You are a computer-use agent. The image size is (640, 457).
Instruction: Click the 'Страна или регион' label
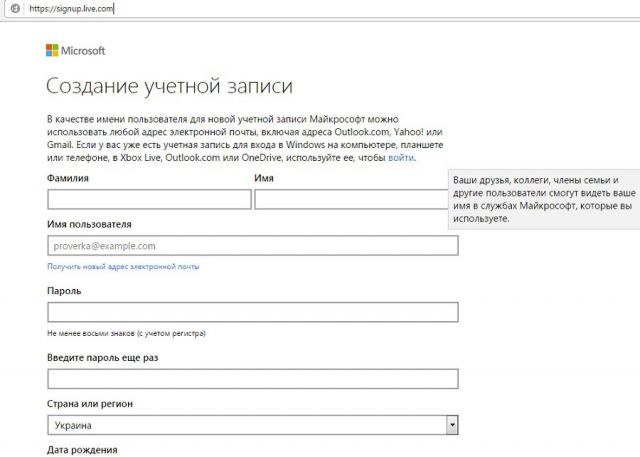(x=90, y=404)
